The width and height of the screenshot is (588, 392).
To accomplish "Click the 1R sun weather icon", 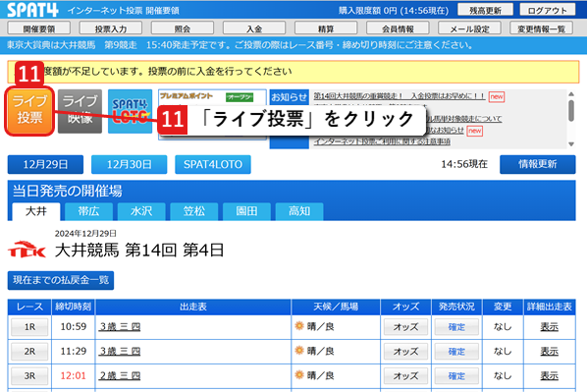I will pyautogui.click(x=299, y=325).
